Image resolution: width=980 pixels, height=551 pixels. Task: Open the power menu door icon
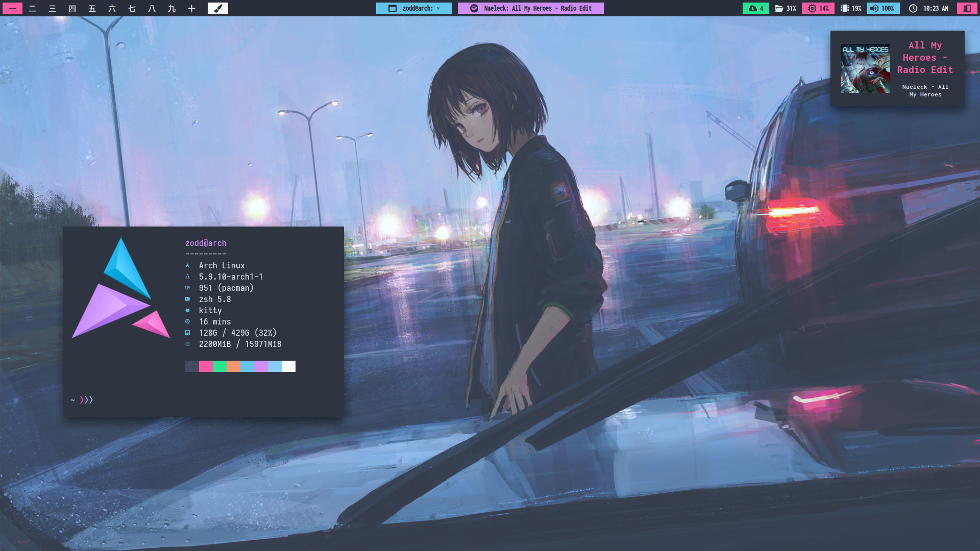tap(967, 8)
